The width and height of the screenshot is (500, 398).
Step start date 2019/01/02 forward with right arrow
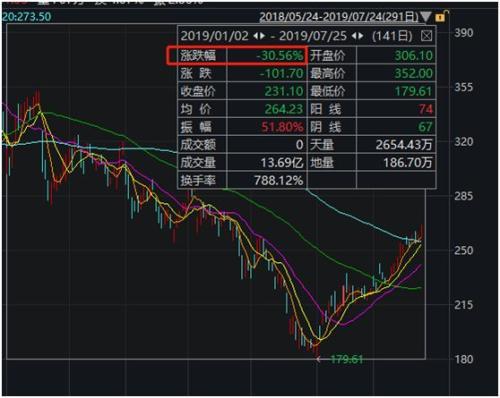263,36
